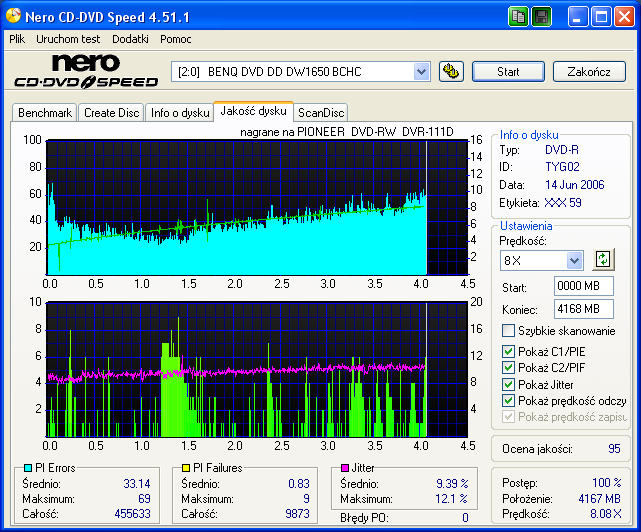This screenshot has height=532, width=641.
Task: Click the Nero CD-DVD Speed logo
Action: point(86,71)
